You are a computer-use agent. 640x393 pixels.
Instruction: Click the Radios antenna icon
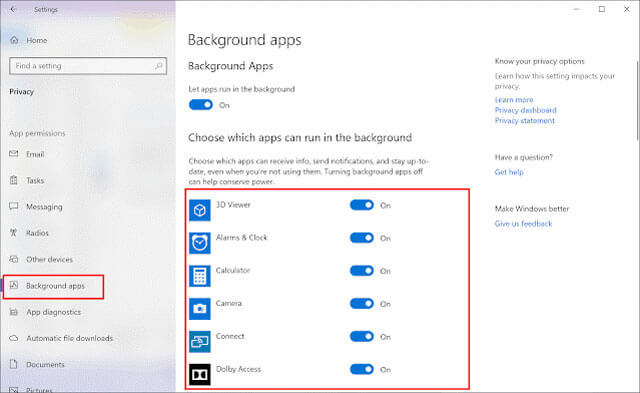(x=14, y=233)
